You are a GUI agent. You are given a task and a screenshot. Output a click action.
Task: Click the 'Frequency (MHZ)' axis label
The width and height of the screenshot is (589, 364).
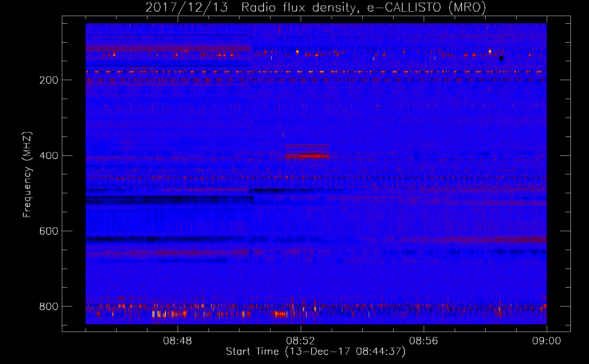27,174
